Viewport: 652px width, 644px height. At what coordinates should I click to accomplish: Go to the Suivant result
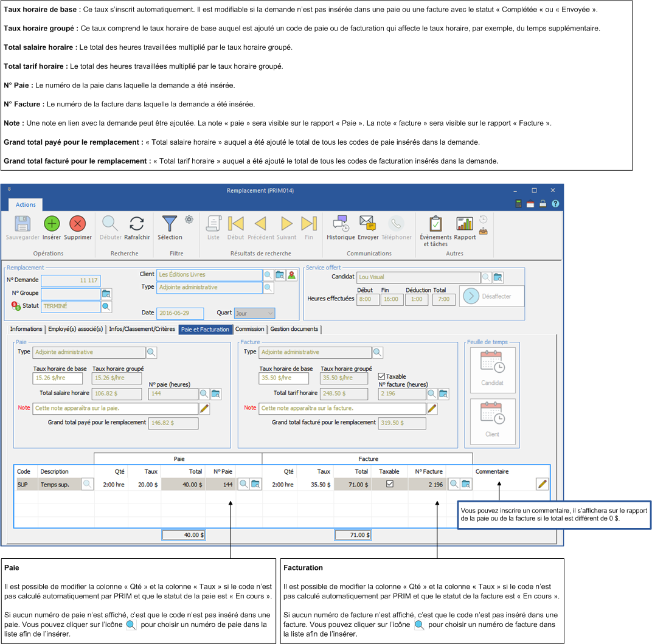[286, 224]
